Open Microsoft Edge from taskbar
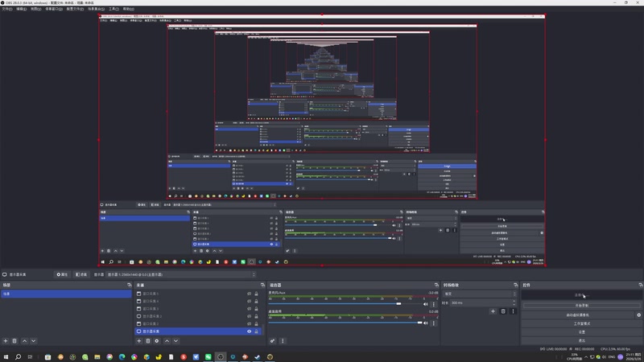This screenshot has width=644, height=362. coord(122,357)
